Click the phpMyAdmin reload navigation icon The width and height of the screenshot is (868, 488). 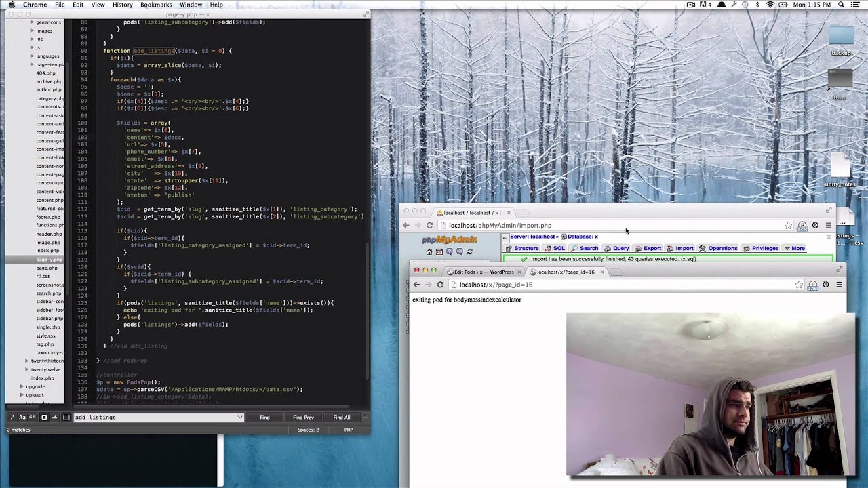(x=469, y=251)
